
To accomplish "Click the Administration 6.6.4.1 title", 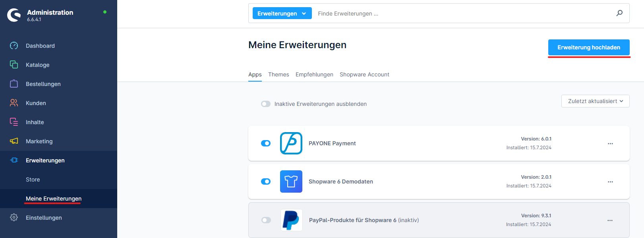I will coord(50,15).
